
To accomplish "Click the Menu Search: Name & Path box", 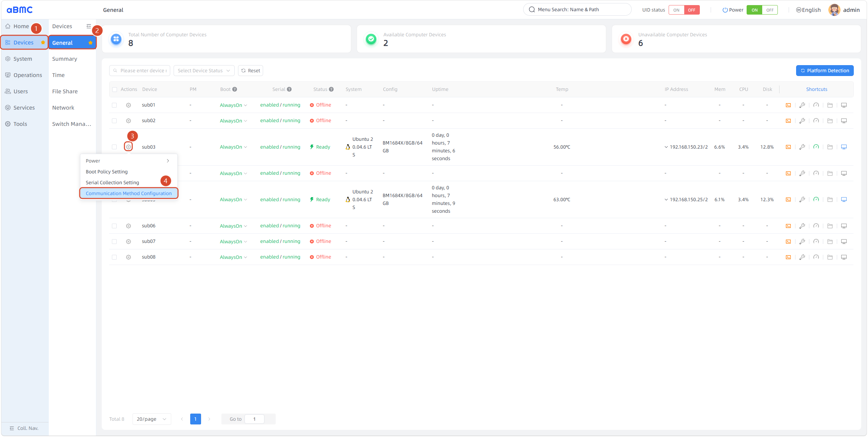I will coord(577,9).
